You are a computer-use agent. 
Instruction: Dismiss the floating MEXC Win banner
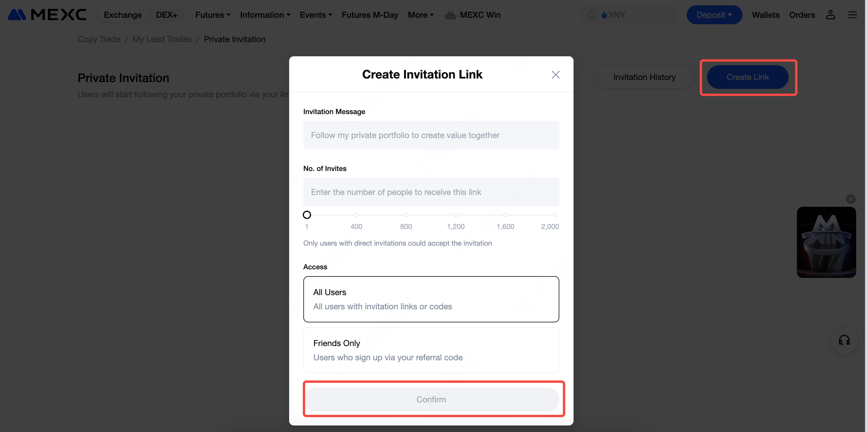(x=851, y=199)
